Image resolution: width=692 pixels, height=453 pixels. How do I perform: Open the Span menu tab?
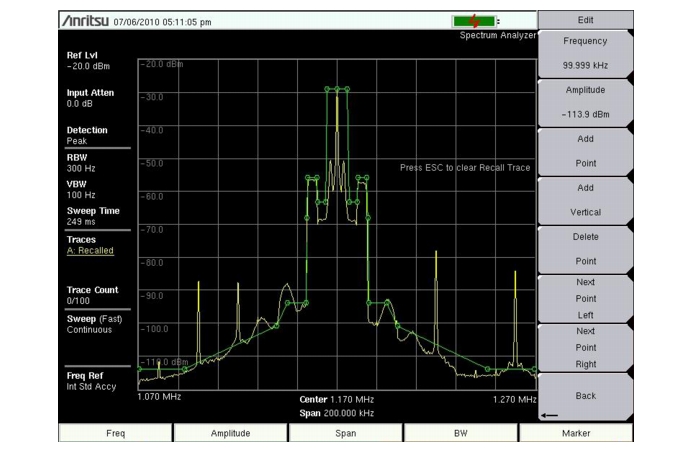[x=344, y=433]
